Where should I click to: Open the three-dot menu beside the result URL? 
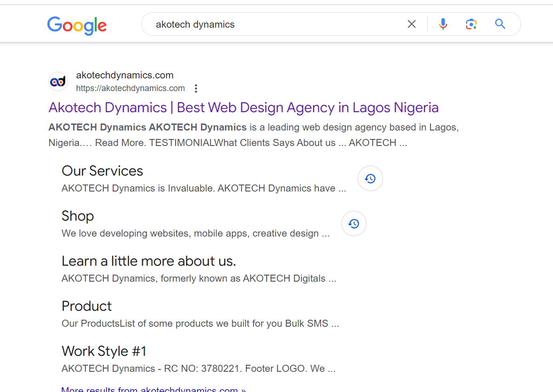coord(196,88)
